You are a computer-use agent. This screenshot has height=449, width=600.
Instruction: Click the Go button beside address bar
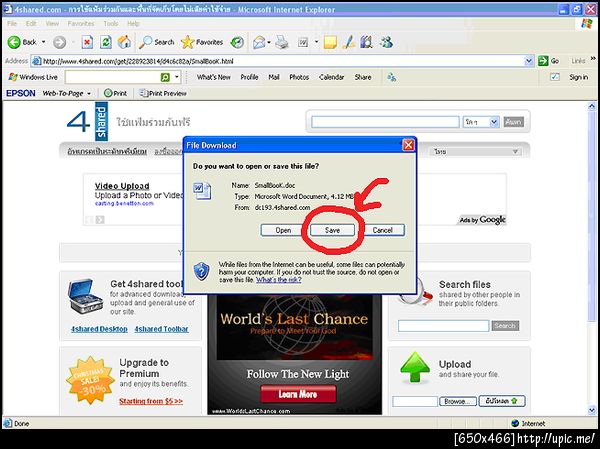tap(548, 61)
